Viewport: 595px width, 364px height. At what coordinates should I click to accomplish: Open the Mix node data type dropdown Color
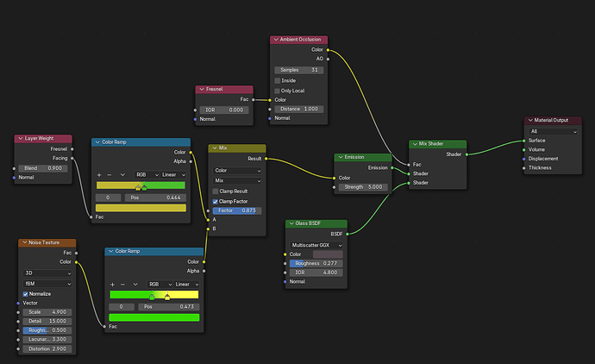[x=237, y=171]
